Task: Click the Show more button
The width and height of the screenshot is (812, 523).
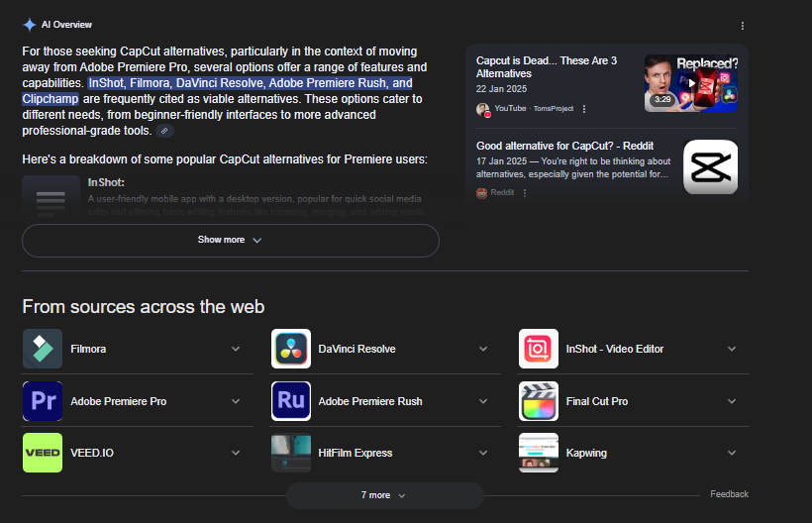Action: 231,241
